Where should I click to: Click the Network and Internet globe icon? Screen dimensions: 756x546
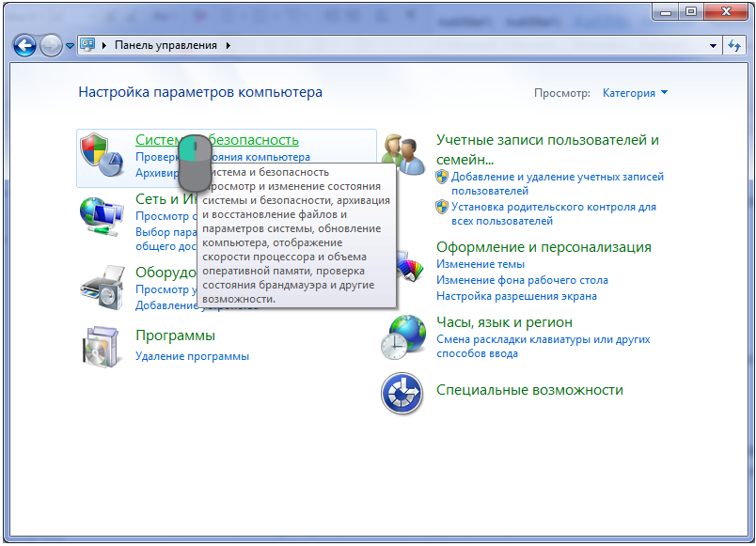pos(102,216)
